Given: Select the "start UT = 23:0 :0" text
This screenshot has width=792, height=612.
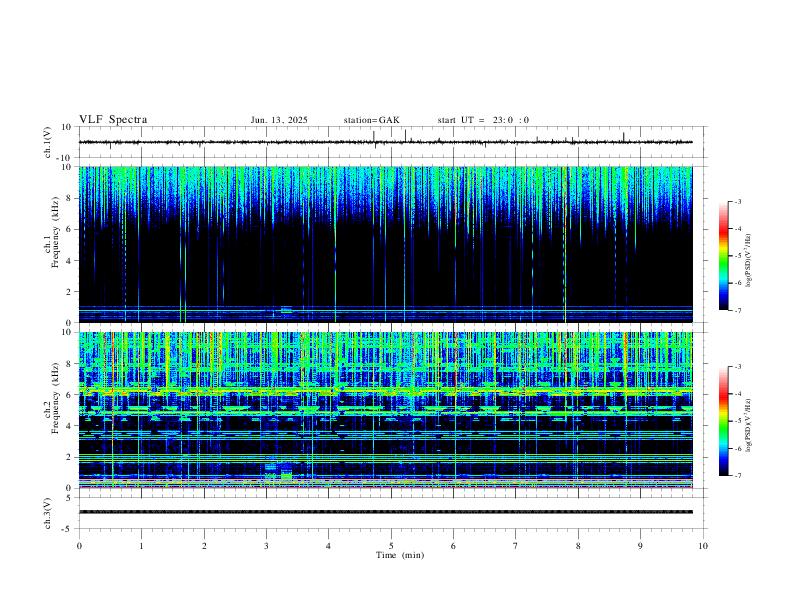Looking at the screenshot, I should [483, 120].
